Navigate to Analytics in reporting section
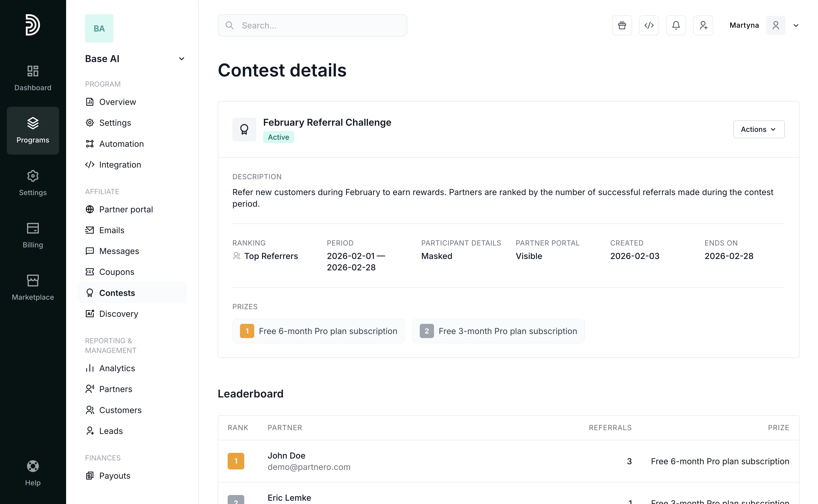 pos(117,368)
